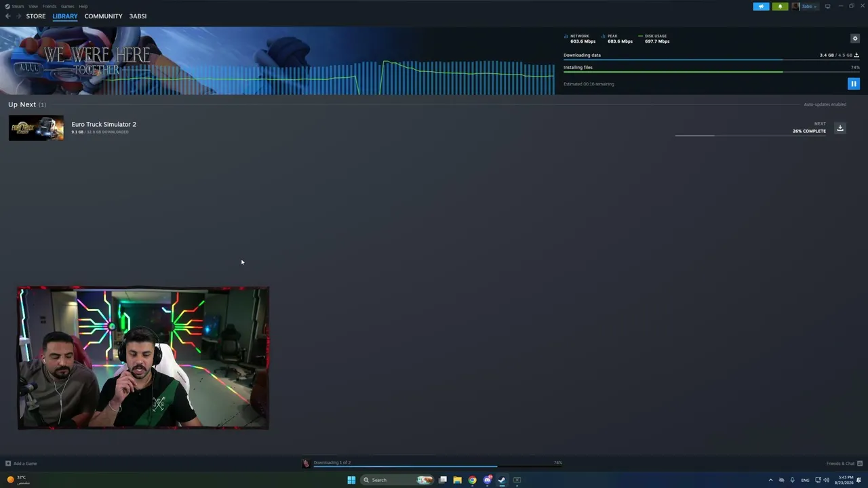Show hidden system tray icons

[770, 480]
